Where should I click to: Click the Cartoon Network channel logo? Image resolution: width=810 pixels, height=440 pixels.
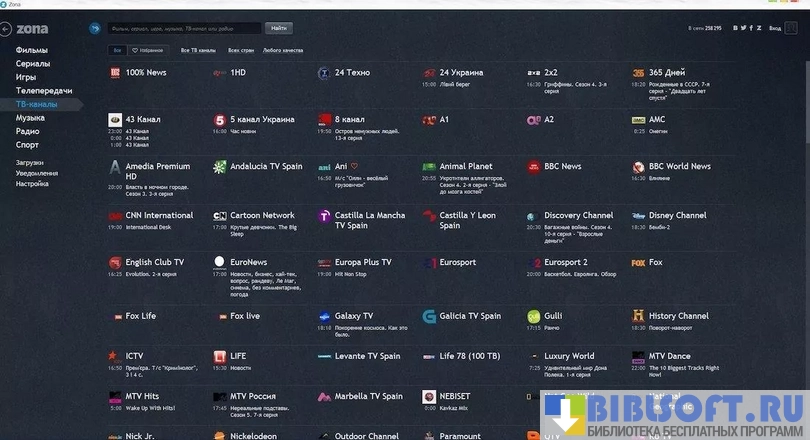coord(220,216)
